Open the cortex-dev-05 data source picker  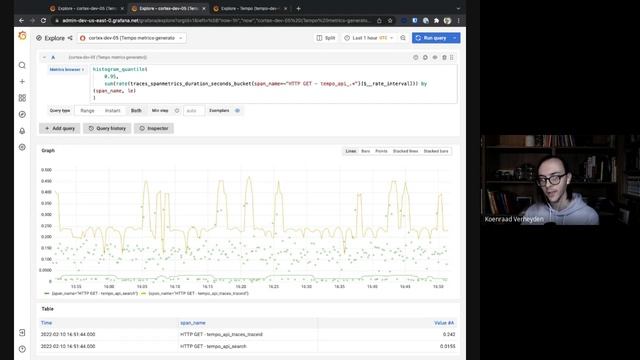tap(131, 38)
